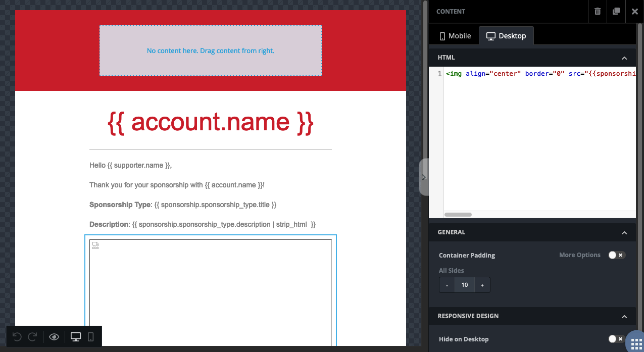Close the Content panel
Screen dimensions: 644x352
[x=635, y=11]
